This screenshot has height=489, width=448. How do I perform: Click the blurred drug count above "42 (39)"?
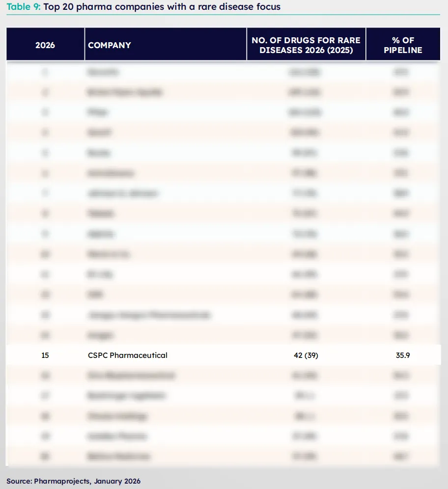[x=305, y=335]
